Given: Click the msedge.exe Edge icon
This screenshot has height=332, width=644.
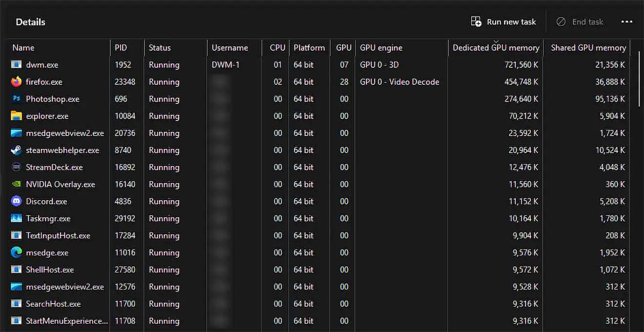Looking at the screenshot, I should [x=17, y=252].
